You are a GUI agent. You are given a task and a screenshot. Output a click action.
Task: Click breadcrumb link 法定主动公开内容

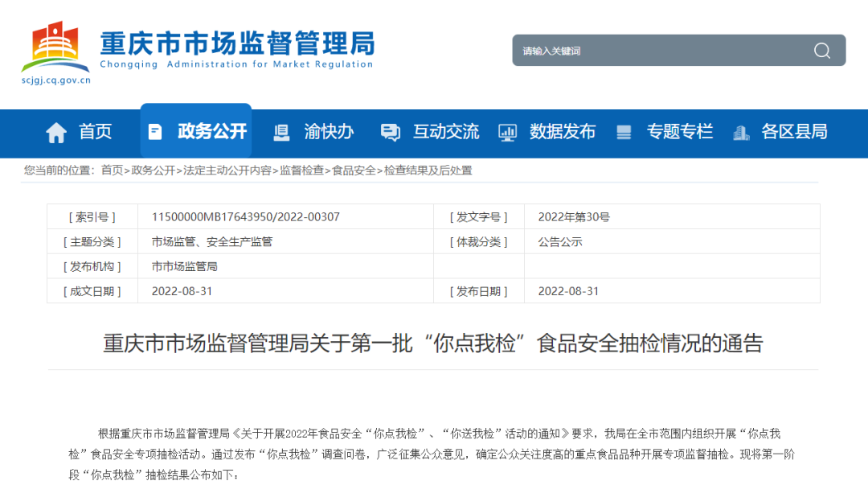pos(227,171)
